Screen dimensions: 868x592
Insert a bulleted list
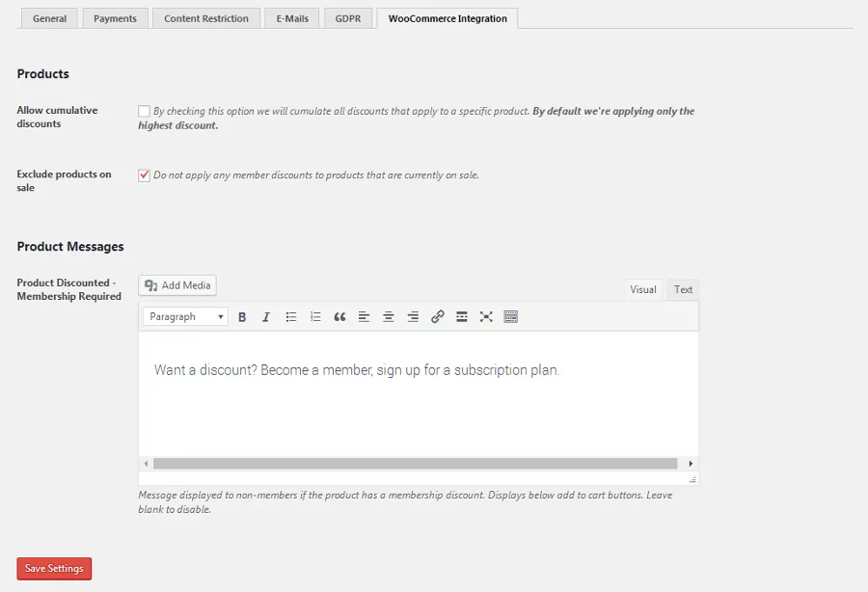point(291,317)
